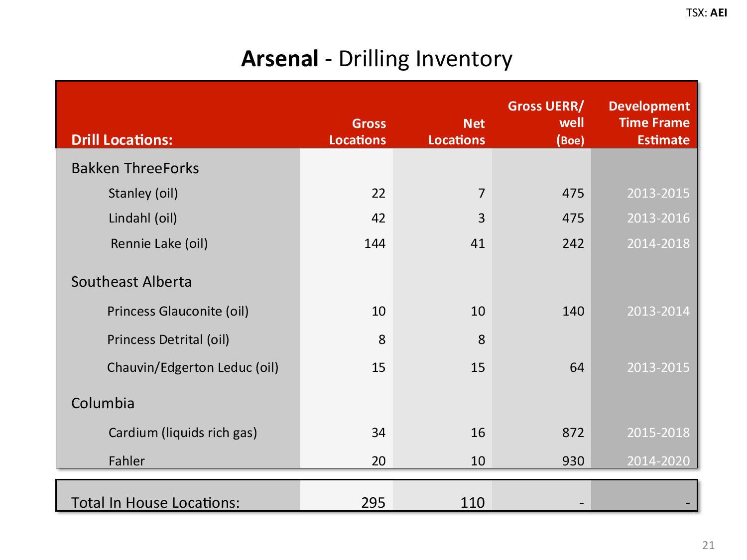Select Rennie Lake's gross value 144
747x560 pixels.
click(375, 243)
